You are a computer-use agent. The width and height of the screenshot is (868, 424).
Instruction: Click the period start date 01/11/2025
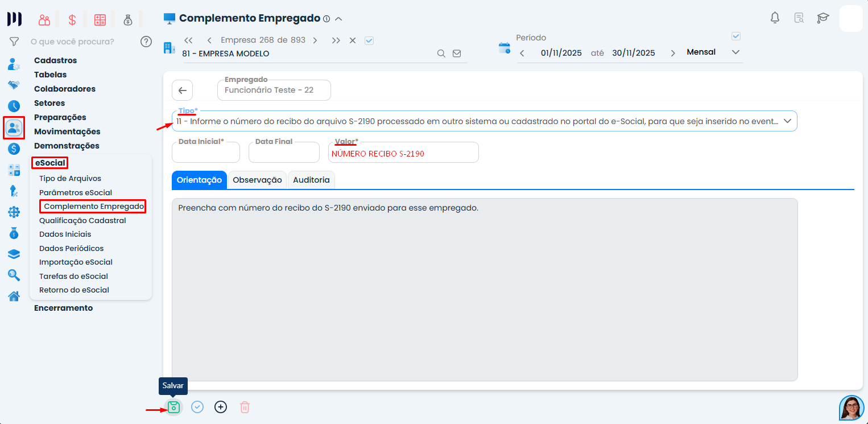pos(561,53)
